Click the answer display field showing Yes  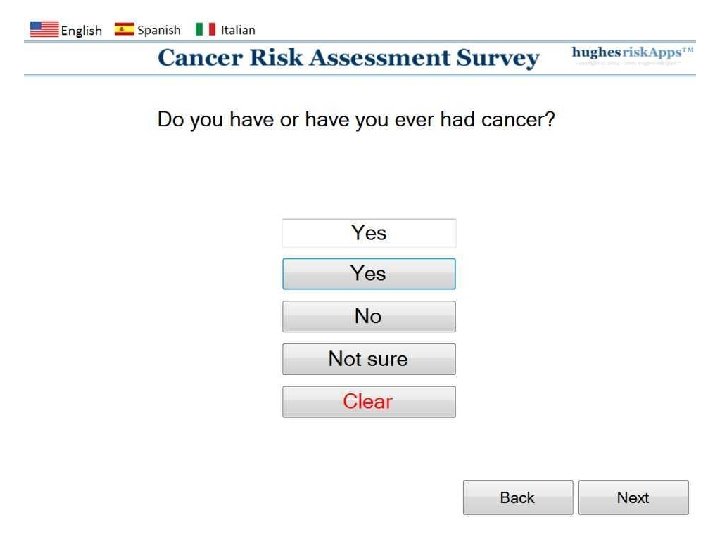(368, 233)
